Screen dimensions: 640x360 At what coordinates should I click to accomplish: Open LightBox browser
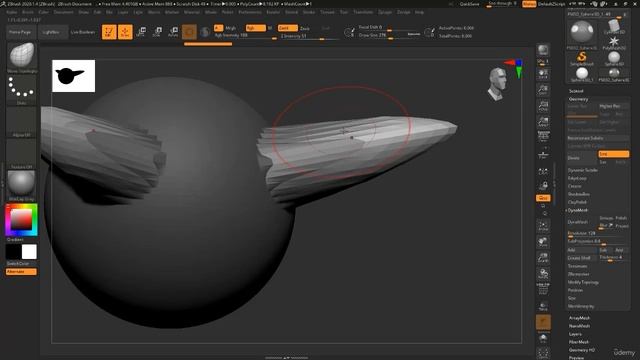tap(52, 32)
